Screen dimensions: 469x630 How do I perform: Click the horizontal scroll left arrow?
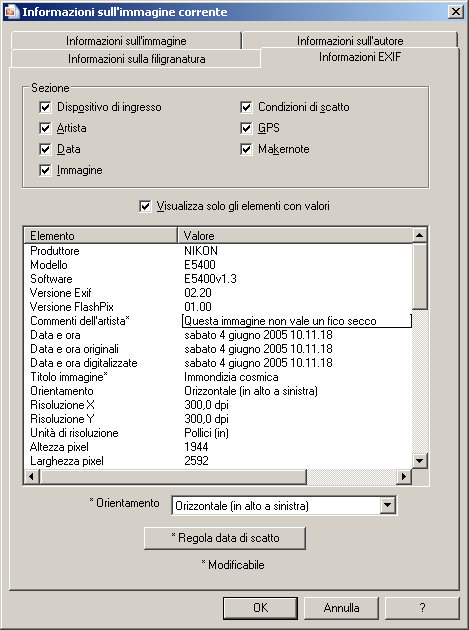tap(31, 477)
